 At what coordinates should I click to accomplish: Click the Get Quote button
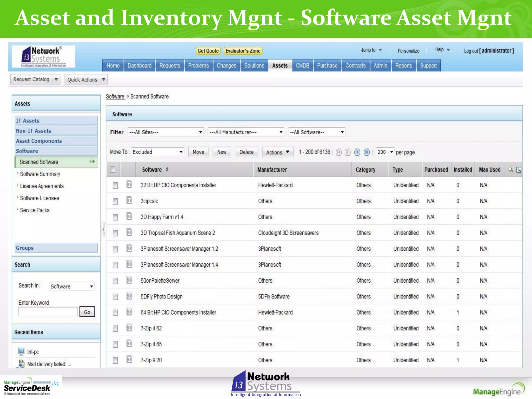(208, 51)
